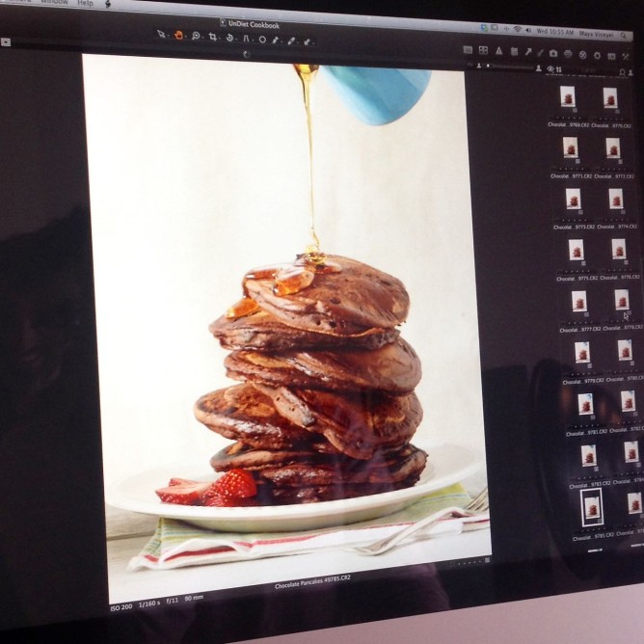Open the Help menu
Viewport: 644px width, 644px height.
click(x=85, y=3)
